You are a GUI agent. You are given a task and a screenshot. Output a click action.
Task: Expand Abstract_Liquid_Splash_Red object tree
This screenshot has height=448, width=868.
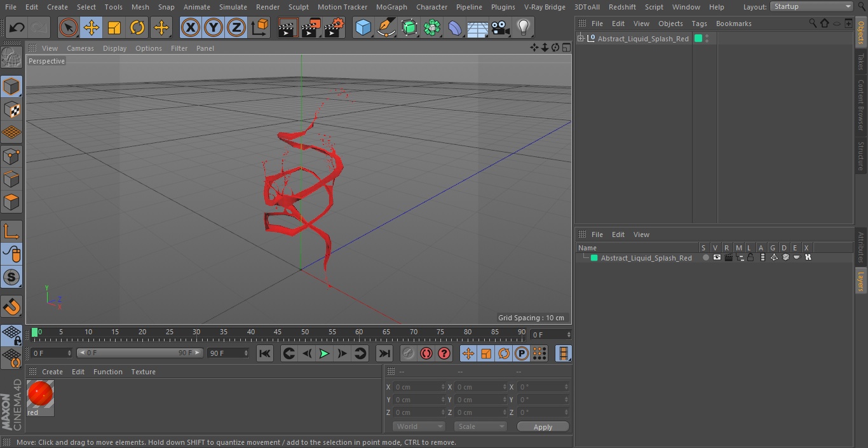click(580, 39)
